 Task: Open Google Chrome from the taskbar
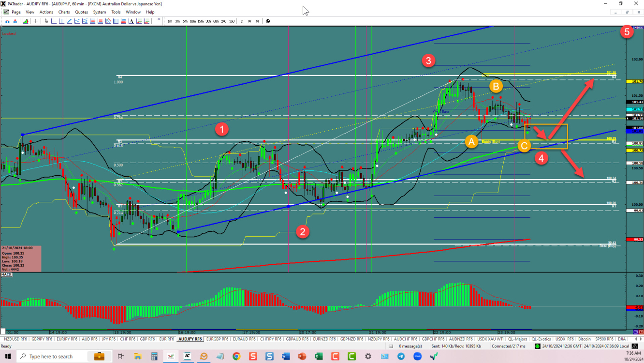click(236, 356)
